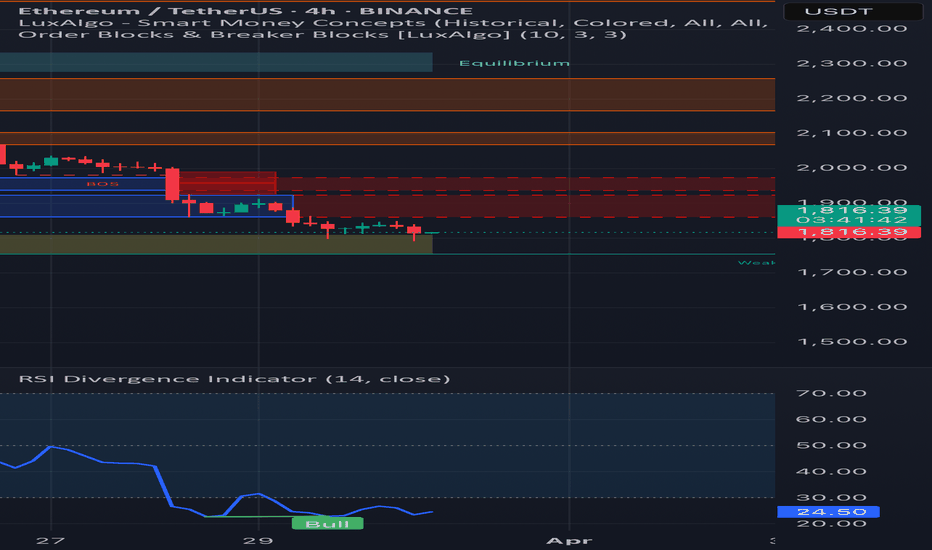Select the LuxAlgo Smart Money Concepts indicator legend
This screenshot has width=932, height=550.
393,23
